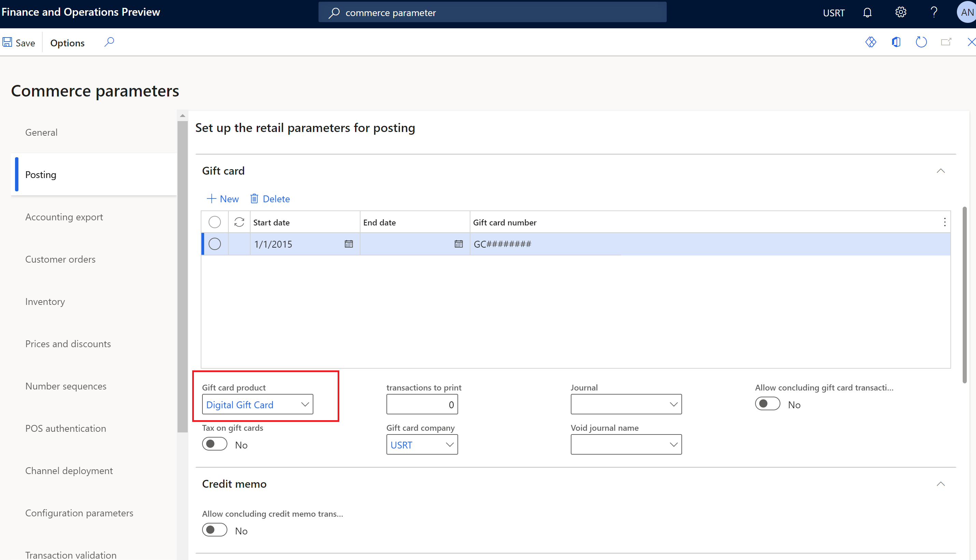
Task: Toggle the Tax on gift cards switch
Action: (214, 444)
